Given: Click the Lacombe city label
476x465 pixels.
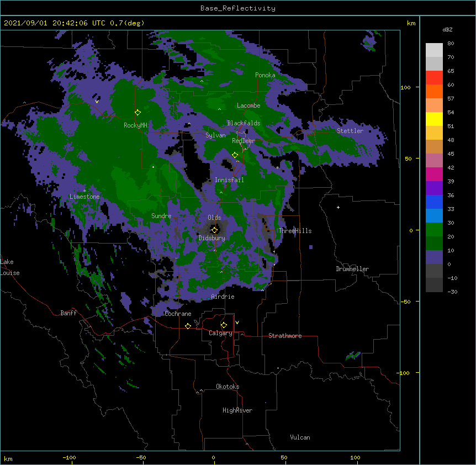Looking at the screenshot, I should pos(248,105).
